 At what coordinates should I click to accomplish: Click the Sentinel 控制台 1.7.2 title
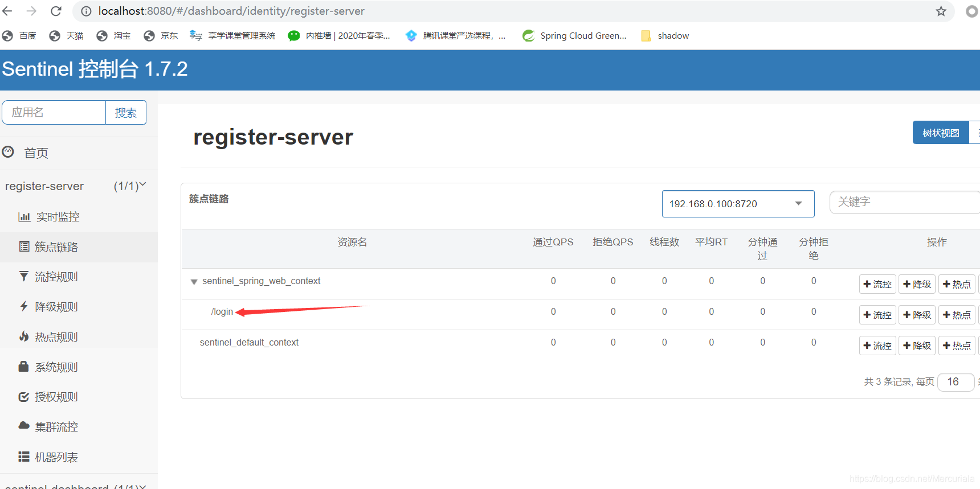(x=95, y=69)
